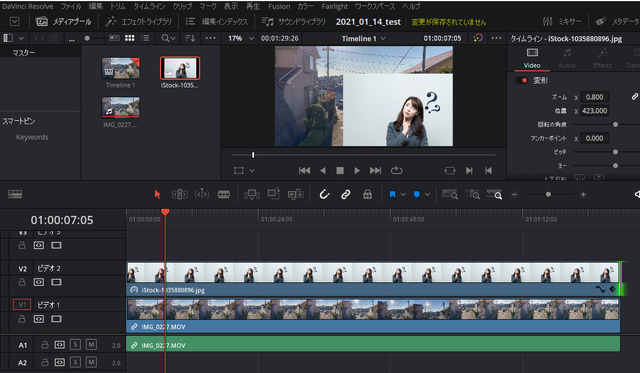This screenshot has height=373, width=640.
Task: Click Match Frame icon in viewer
Action: point(450,171)
